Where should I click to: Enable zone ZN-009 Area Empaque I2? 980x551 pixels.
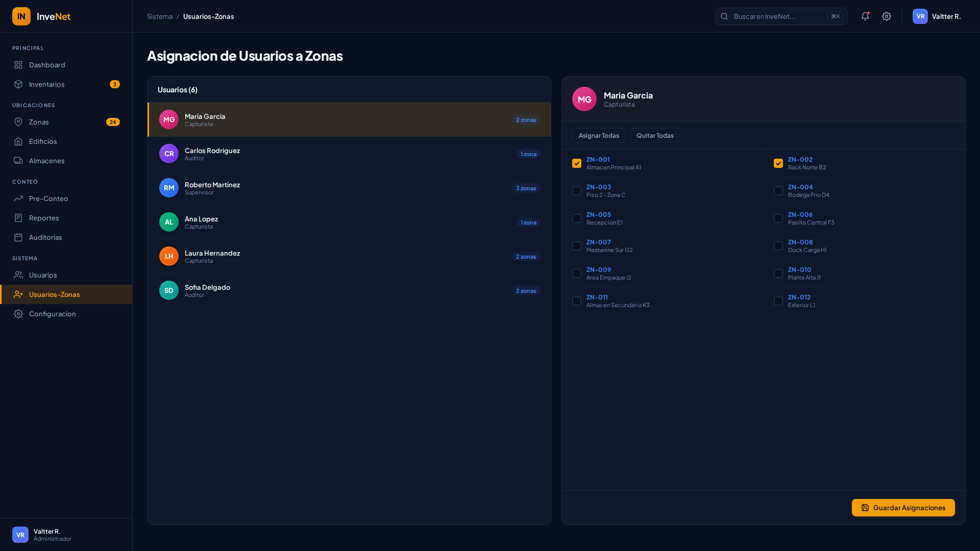point(577,273)
